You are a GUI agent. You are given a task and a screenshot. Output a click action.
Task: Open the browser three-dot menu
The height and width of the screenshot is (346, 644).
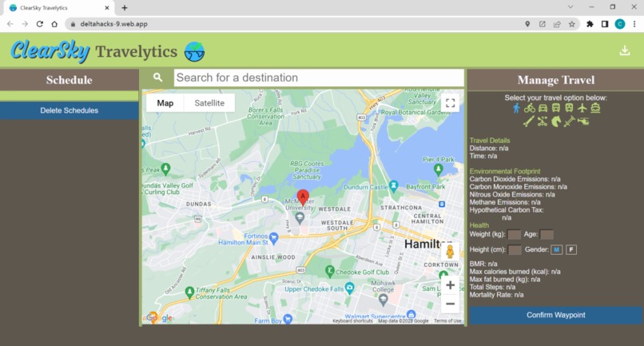(634, 24)
